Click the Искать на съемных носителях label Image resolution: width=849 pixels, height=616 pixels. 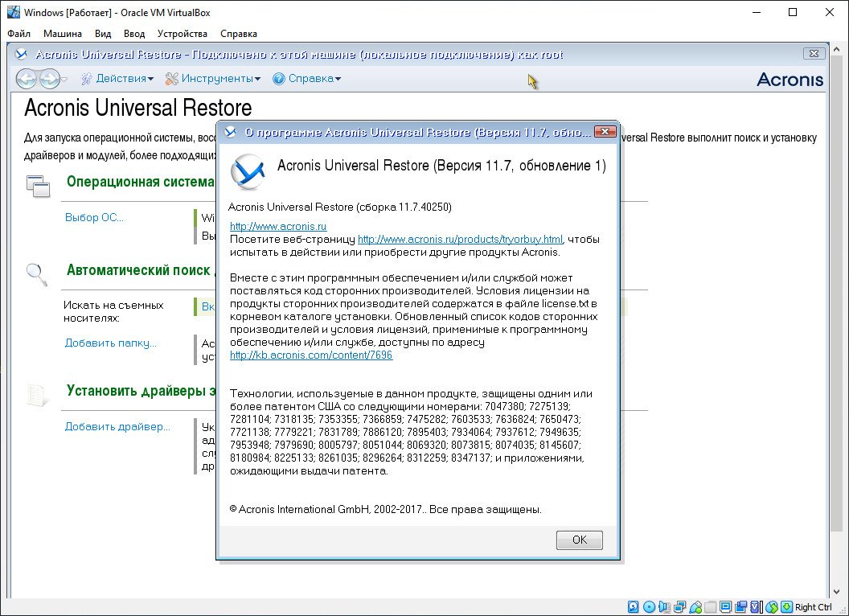click(x=113, y=311)
